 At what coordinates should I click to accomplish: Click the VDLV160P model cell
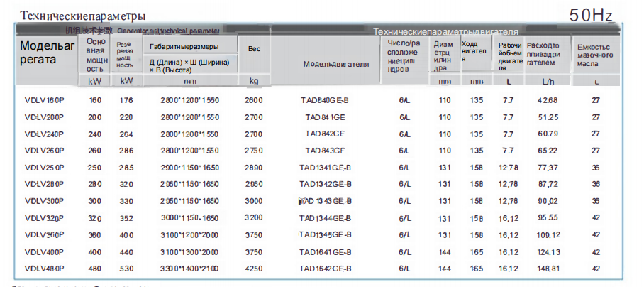[44, 100]
